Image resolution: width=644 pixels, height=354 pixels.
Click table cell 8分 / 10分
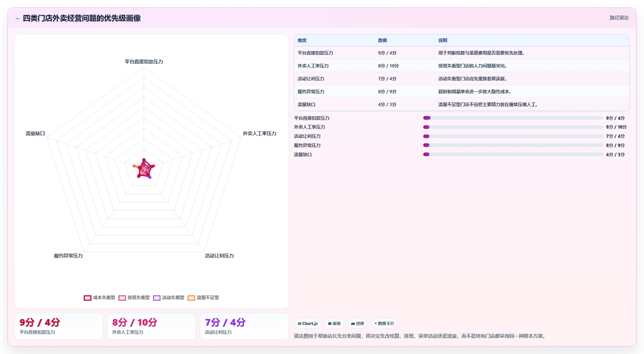click(388, 66)
